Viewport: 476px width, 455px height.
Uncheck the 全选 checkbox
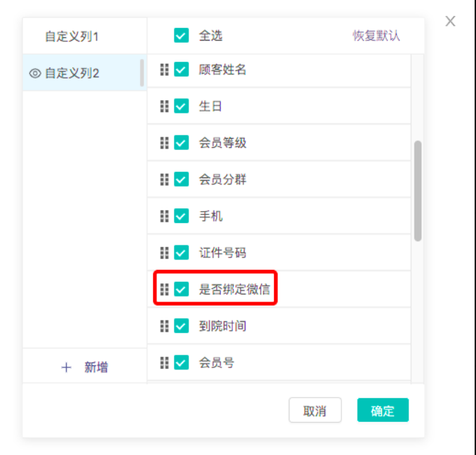point(182,36)
